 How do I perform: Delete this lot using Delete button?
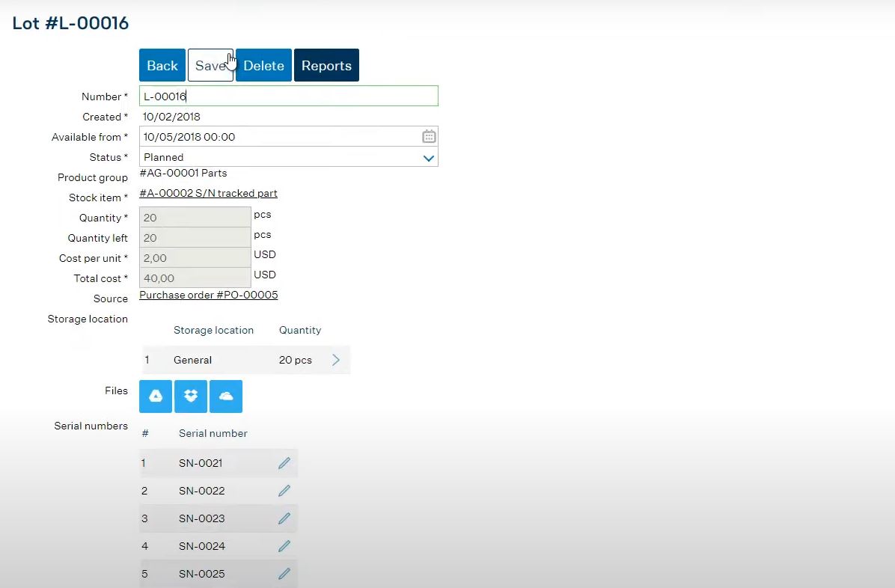263,66
